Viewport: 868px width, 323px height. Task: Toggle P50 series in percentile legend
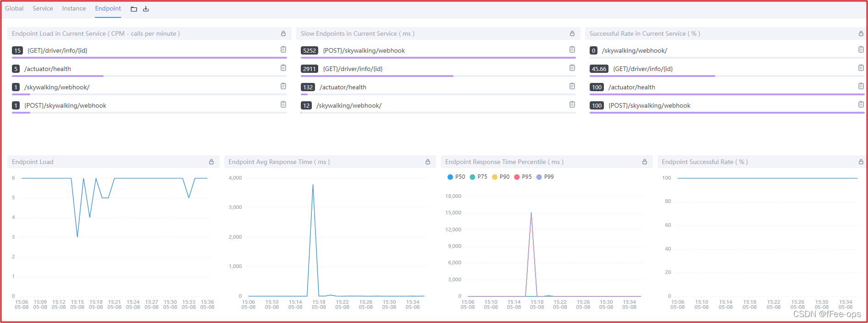456,177
